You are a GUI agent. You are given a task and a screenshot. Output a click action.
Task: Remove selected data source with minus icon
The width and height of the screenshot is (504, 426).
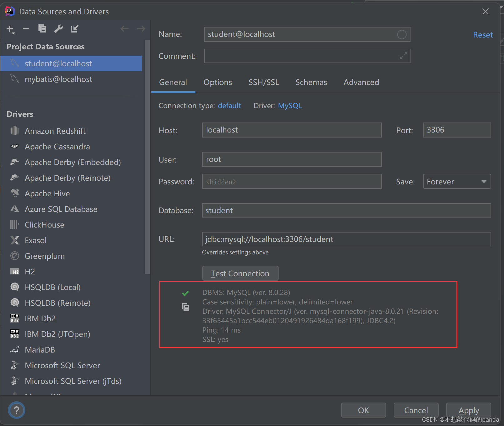[26, 29]
